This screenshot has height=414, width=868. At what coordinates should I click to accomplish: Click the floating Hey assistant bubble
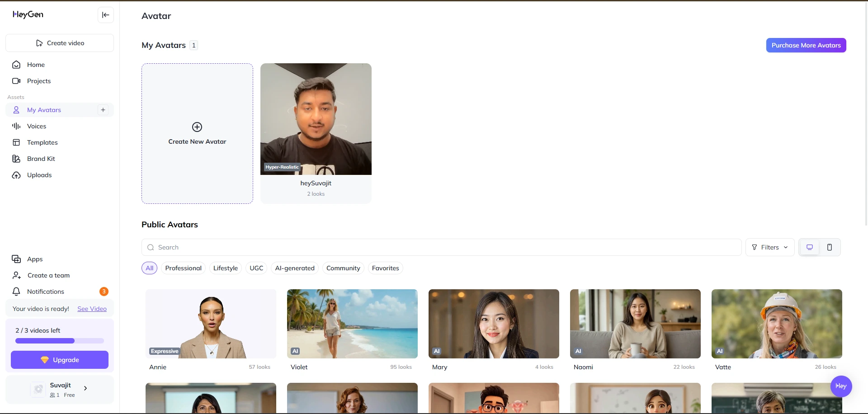[841, 386]
